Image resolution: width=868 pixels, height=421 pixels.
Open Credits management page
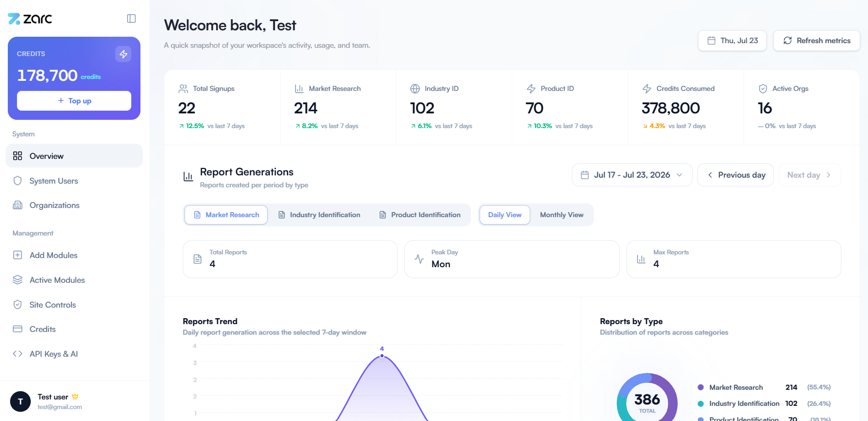point(74,329)
